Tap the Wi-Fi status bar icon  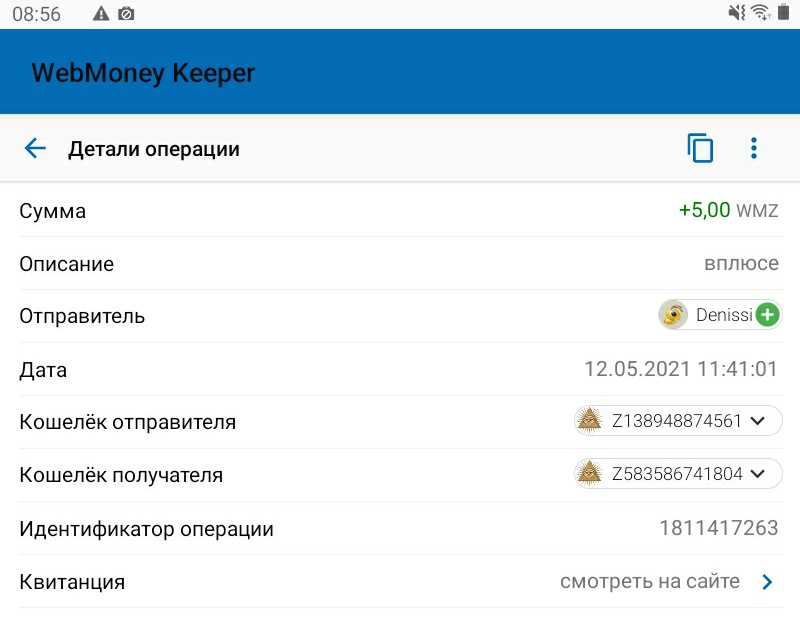tap(761, 12)
